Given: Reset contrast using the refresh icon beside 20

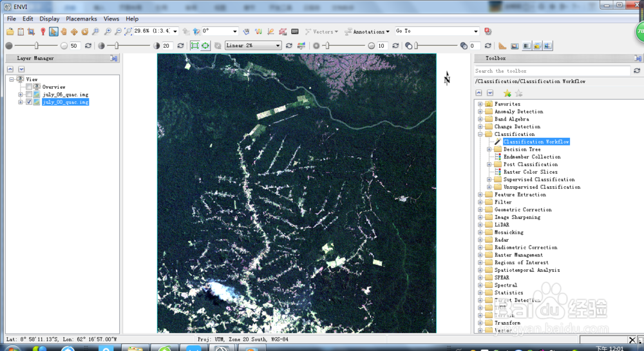Looking at the screenshot, I should (x=180, y=46).
